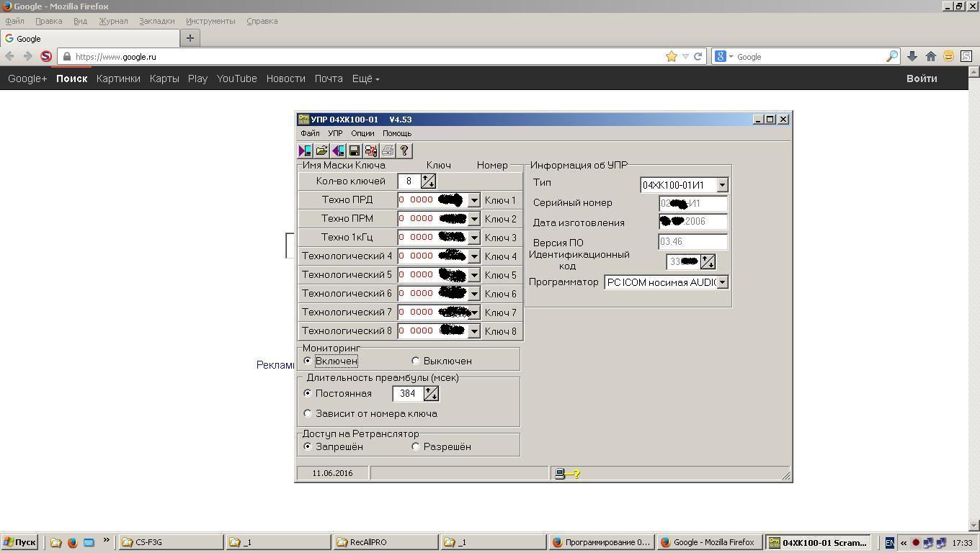This screenshot has width=980, height=553.
Task: Expand the Программатор dropdown
Action: (x=722, y=282)
